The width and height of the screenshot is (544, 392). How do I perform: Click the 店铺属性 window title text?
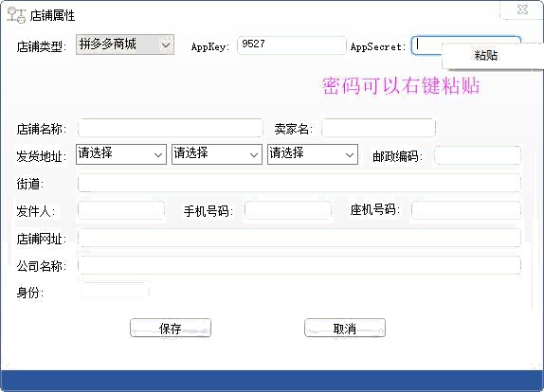(52, 15)
